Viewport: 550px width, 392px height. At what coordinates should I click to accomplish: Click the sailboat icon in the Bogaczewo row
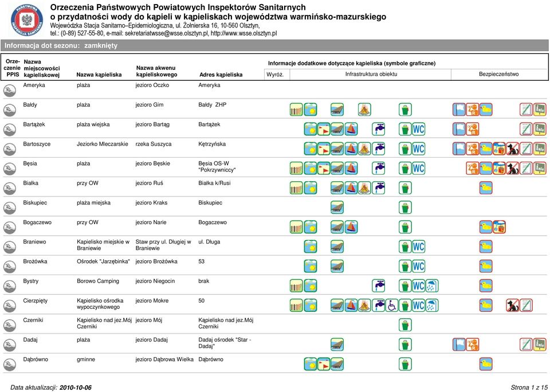351,228
